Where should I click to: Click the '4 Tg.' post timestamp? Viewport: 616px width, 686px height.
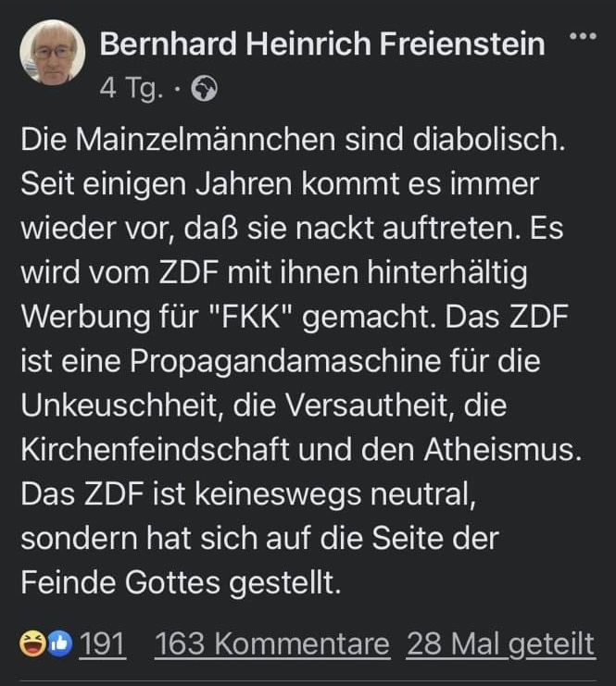pos(132,90)
